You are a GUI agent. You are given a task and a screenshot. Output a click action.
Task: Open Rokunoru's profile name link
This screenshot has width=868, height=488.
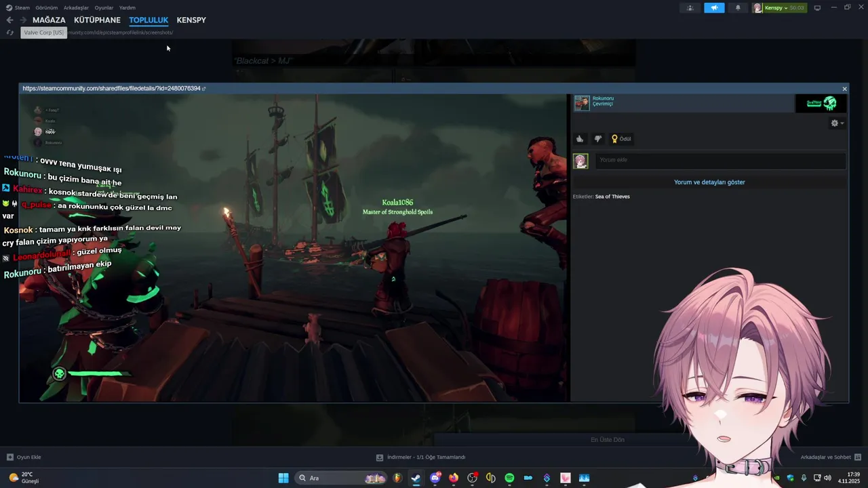[x=603, y=98]
